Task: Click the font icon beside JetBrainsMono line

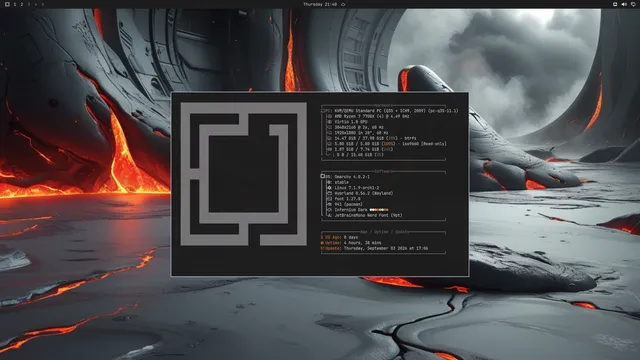Action: [330, 215]
